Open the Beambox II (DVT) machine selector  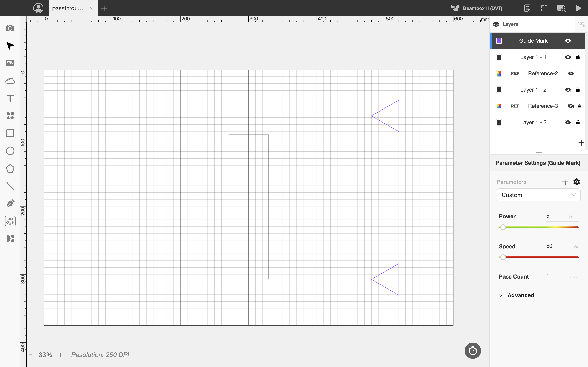coord(477,8)
